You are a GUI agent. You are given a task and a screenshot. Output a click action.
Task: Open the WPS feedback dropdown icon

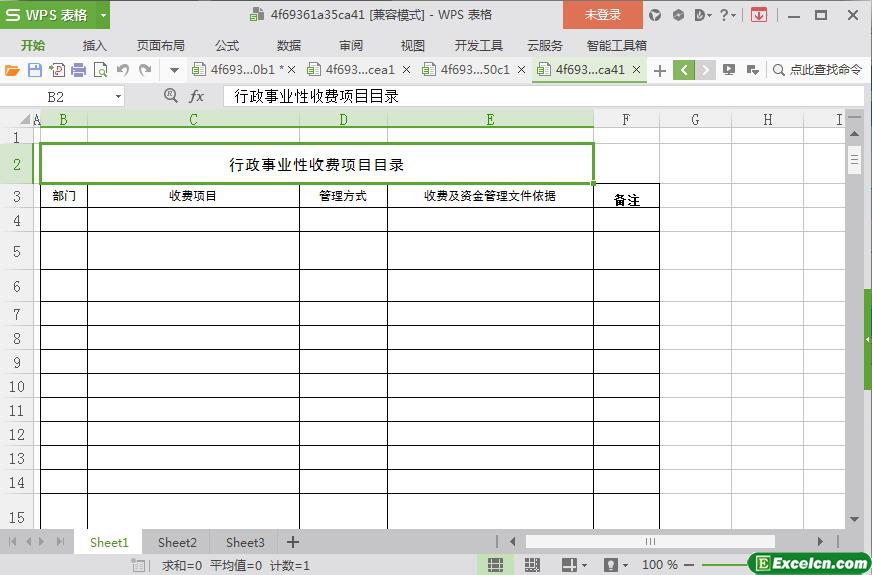click(703, 16)
